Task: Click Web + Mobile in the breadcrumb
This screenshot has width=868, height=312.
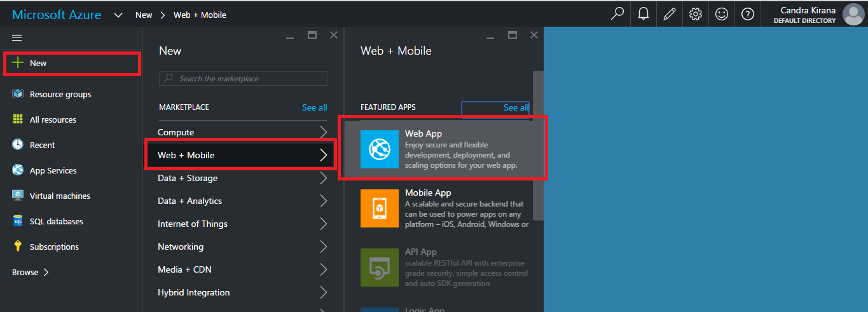Action: point(200,15)
